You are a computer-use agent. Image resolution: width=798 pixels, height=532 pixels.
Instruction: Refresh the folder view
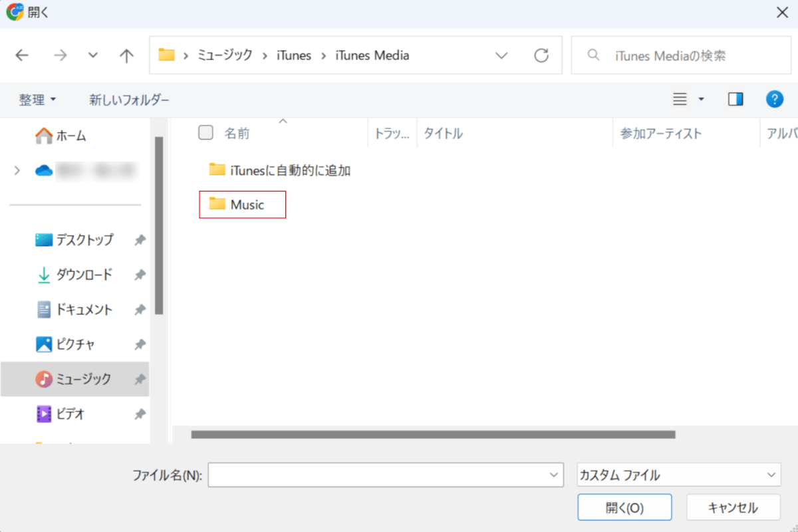(x=541, y=55)
